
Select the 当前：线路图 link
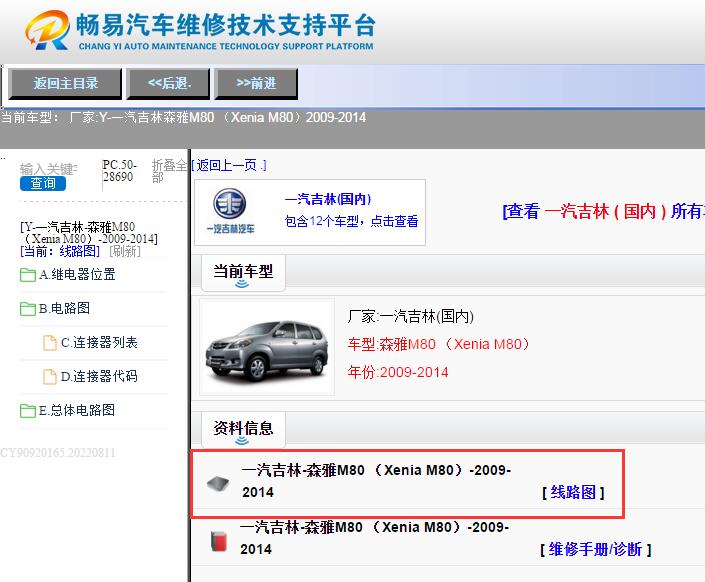pyautogui.click(x=60, y=251)
